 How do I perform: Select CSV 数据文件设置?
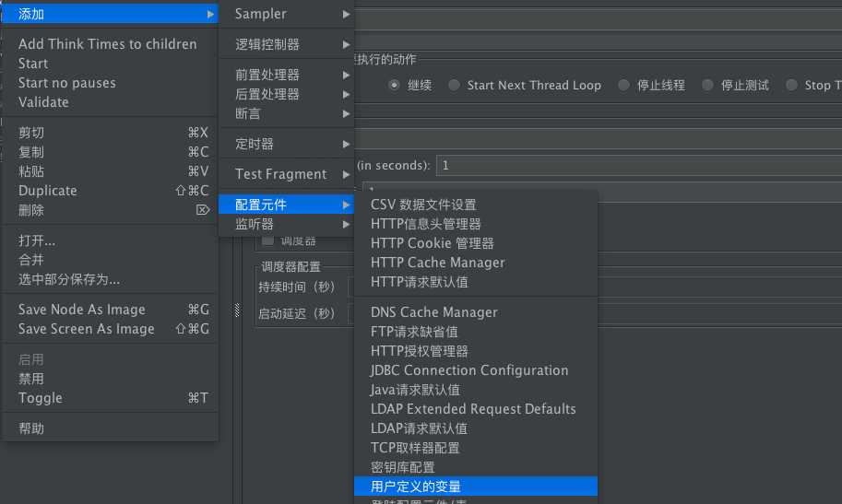(476, 205)
